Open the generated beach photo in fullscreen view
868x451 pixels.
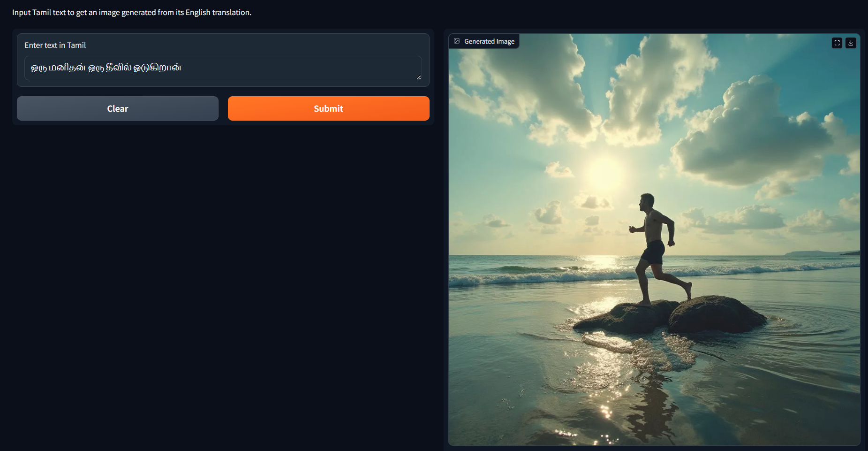[x=837, y=43]
